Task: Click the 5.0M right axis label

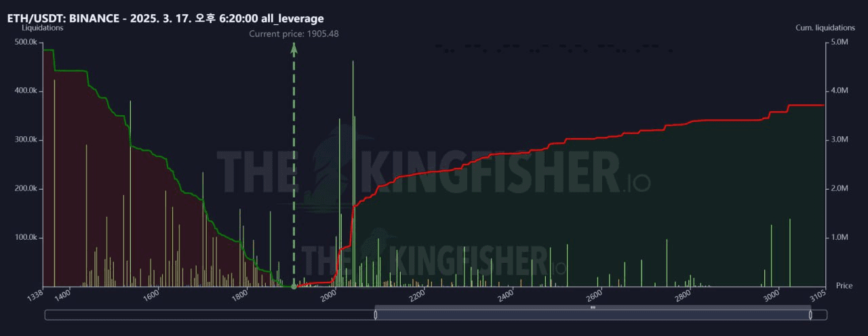Action: [x=840, y=42]
